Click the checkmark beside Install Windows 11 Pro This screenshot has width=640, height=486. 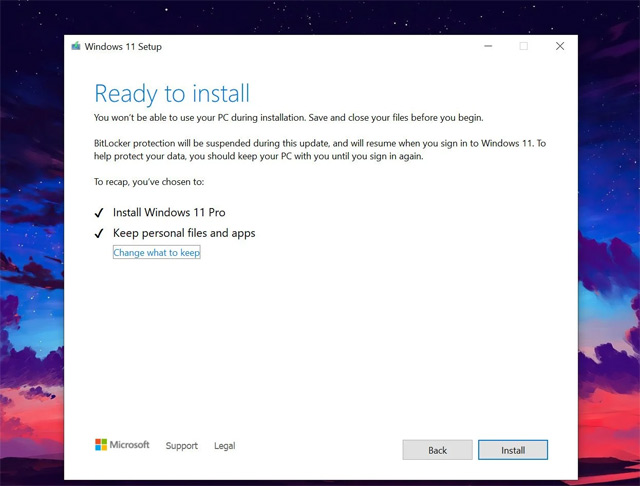coord(99,213)
